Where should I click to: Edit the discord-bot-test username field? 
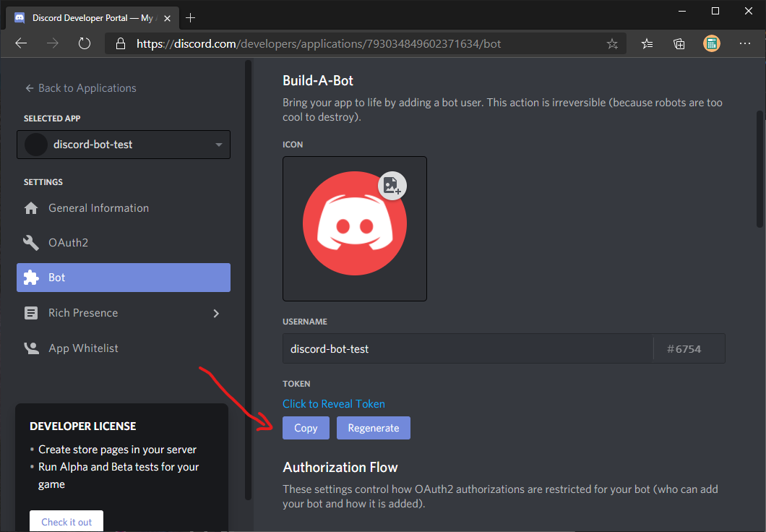pyautogui.click(x=468, y=349)
